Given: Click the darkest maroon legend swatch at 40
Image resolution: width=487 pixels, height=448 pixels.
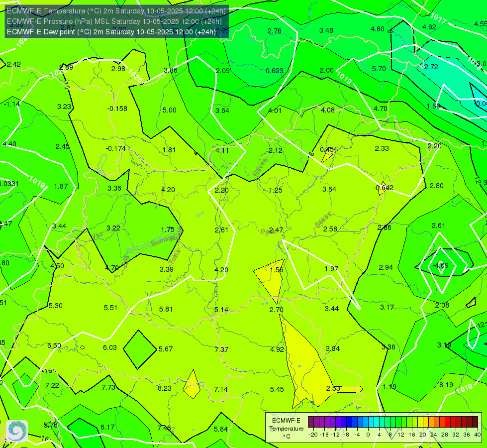Looking at the screenshot, I should [475, 422].
